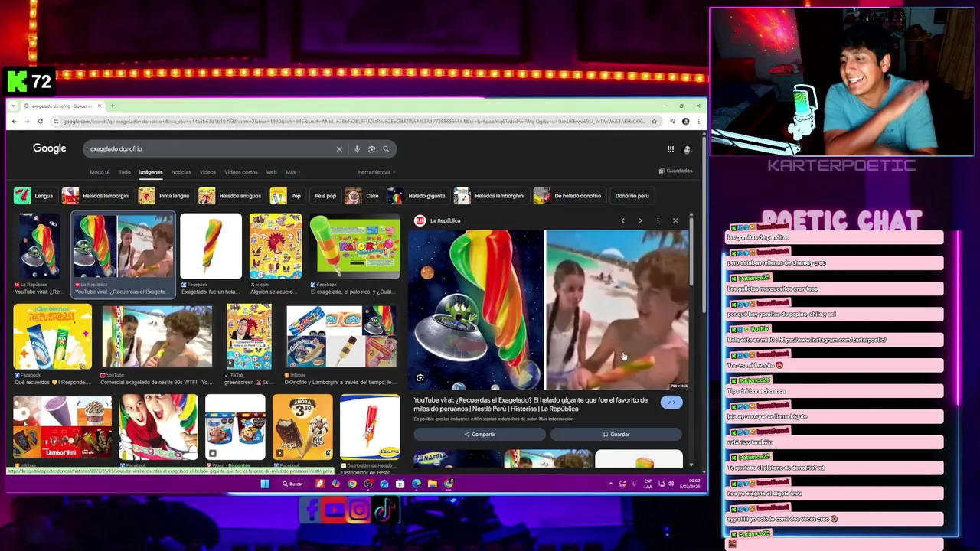980x551 pixels.
Task: Select the Helados antiguos filter chip
Action: pos(230,196)
